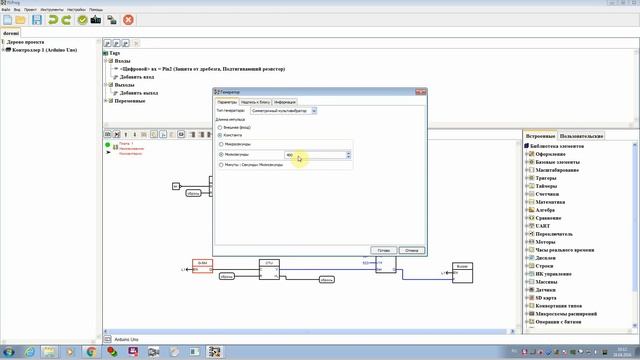Viewport: 640px width, 360px height.
Task: Increase milliseconds value with up stepper arrow
Action: click(x=348, y=153)
